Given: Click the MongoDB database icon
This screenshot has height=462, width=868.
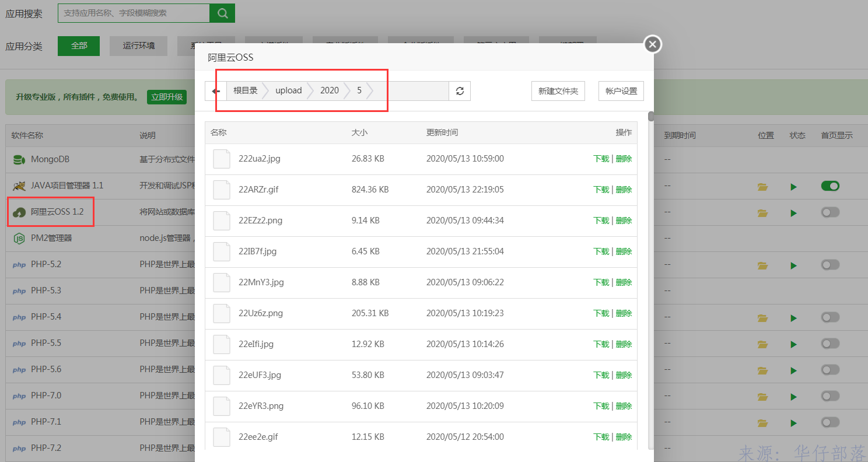Looking at the screenshot, I should pyautogui.click(x=19, y=159).
